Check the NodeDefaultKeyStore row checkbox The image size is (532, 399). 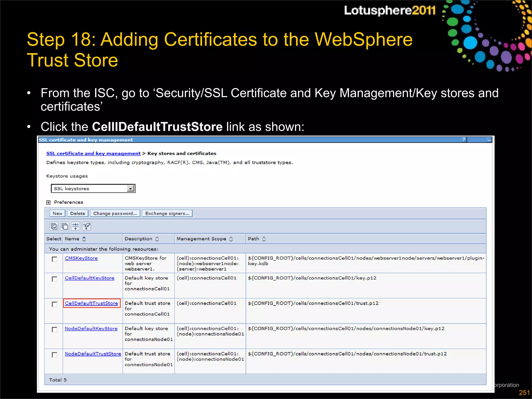[54, 330]
